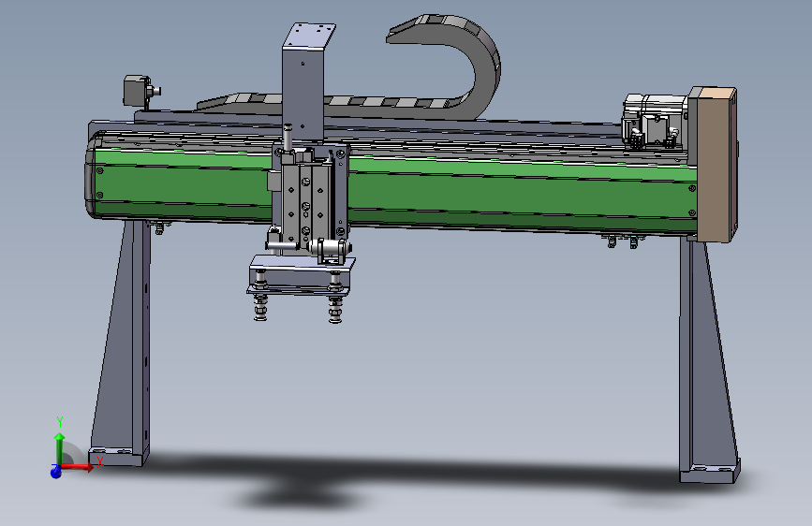Select the right support leg
This screenshot has height=526, width=812.
tap(708, 359)
